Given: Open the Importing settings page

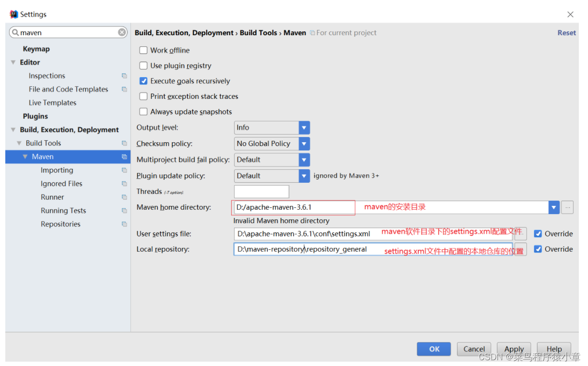Looking at the screenshot, I should (x=57, y=170).
